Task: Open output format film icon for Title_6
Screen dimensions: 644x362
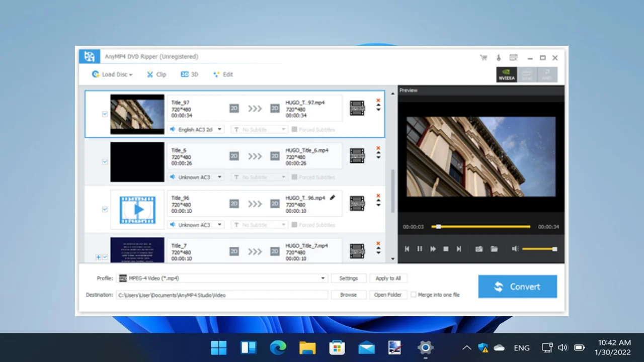Action: pos(357,156)
